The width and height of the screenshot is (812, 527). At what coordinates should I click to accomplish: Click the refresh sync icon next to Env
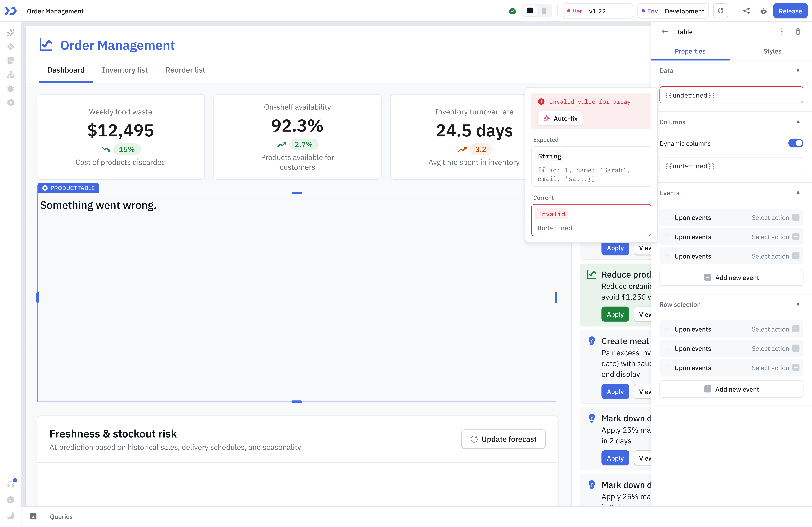click(721, 11)
